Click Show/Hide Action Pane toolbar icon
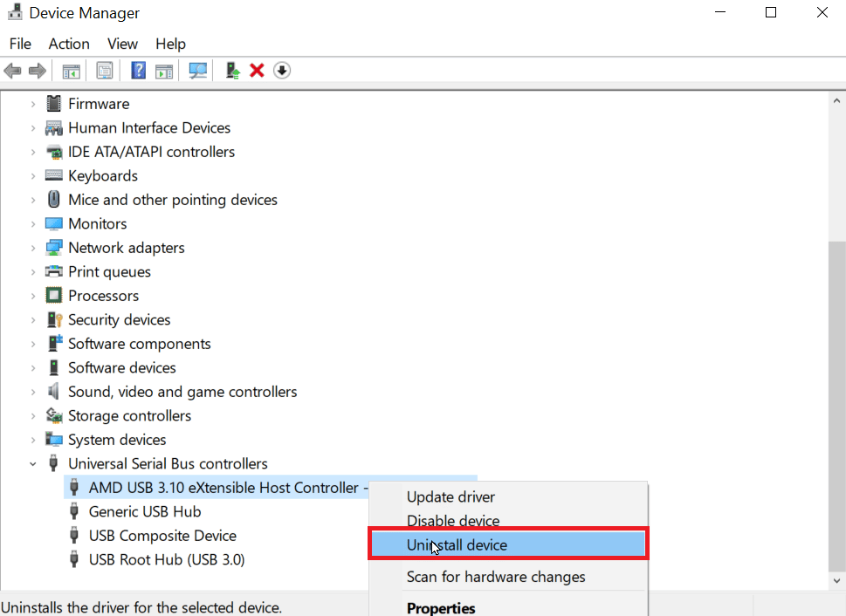Viewport: 846px width, 616px height. click(164, 71)
